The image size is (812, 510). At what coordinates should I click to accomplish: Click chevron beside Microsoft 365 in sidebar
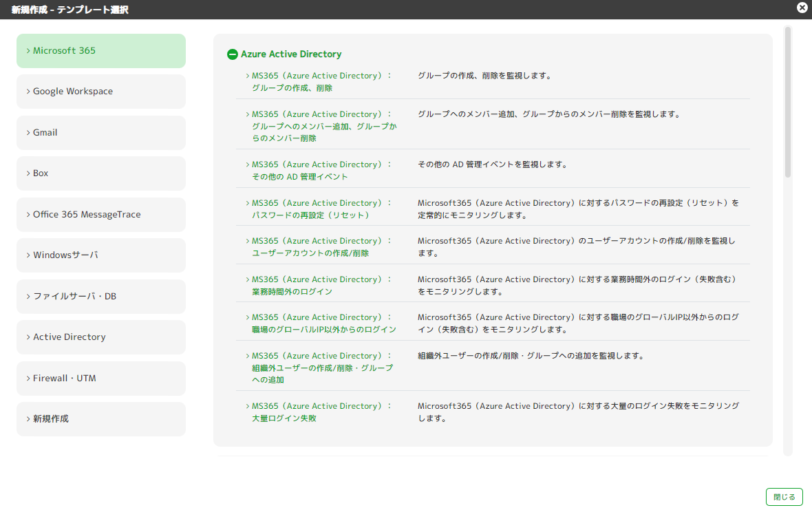coord(28,51)
